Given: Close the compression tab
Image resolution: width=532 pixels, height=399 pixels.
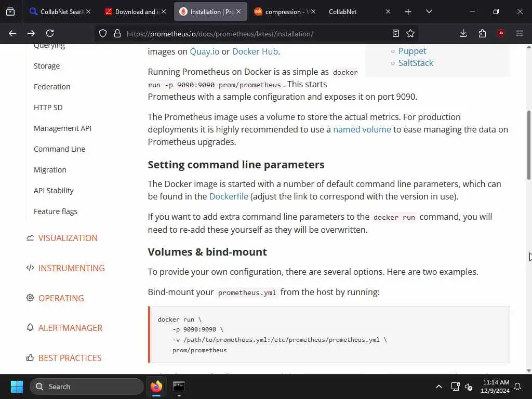Looking at the screenshot, I should point(313,11).
